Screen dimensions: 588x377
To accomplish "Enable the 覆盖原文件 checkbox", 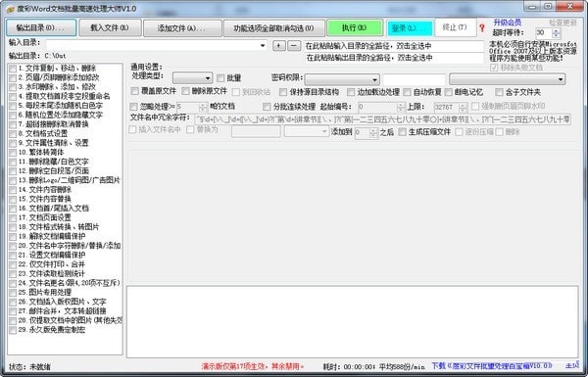I will pos(134,91).
